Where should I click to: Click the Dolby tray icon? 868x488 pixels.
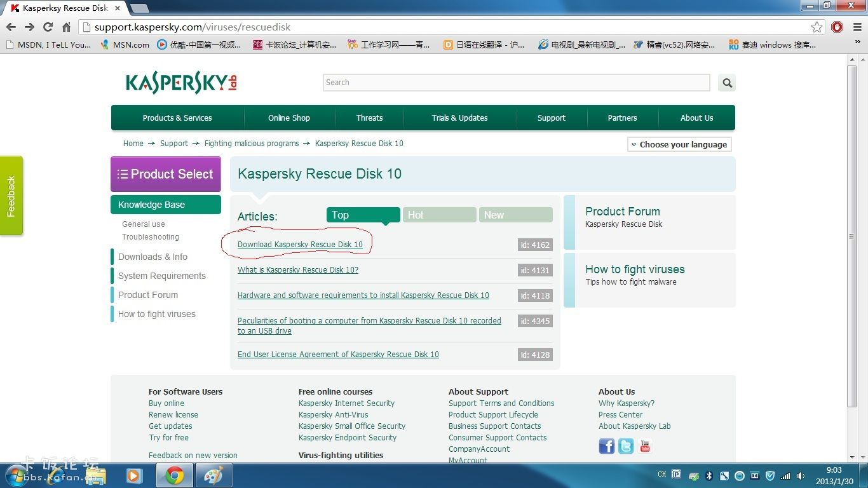pyautogui.click(x=755, y=475)
